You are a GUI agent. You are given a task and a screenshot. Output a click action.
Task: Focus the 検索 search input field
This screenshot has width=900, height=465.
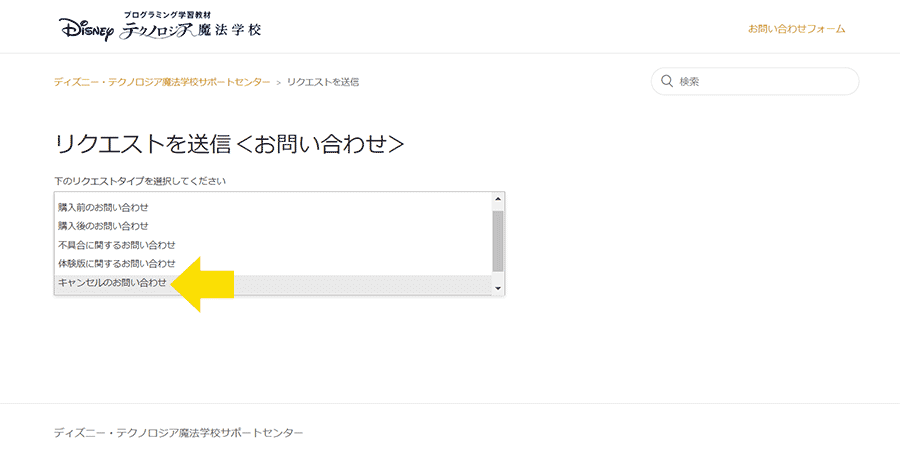click(x=755, y=82)
